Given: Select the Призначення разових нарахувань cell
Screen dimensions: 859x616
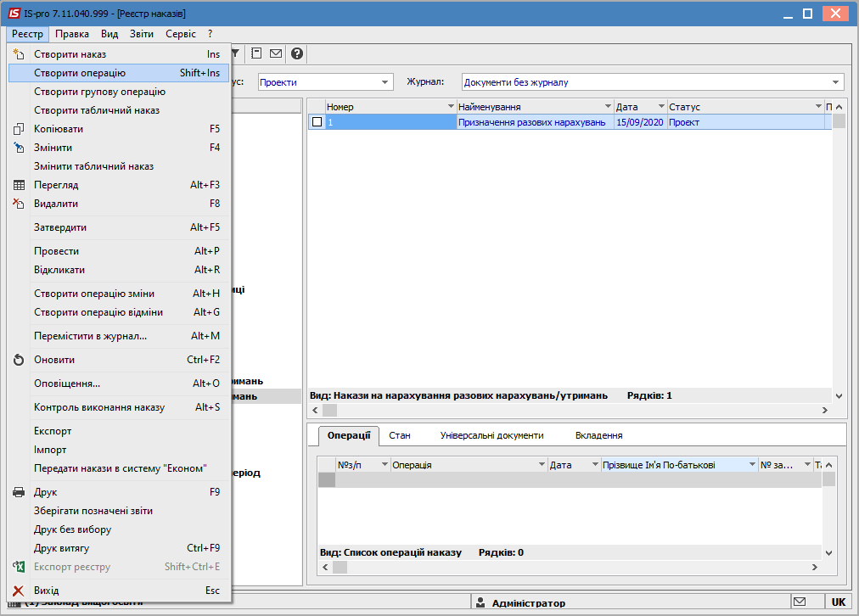Looking at the screenshot, I should pos(536,122).
